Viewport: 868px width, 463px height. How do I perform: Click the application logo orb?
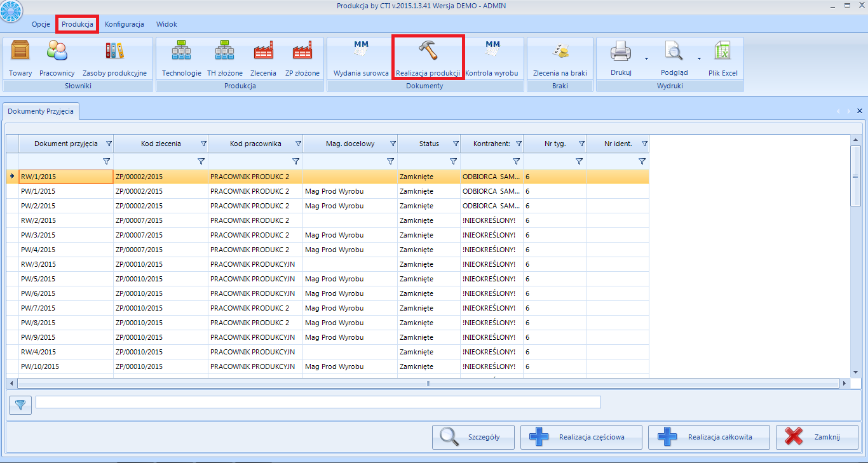point(11,11)
